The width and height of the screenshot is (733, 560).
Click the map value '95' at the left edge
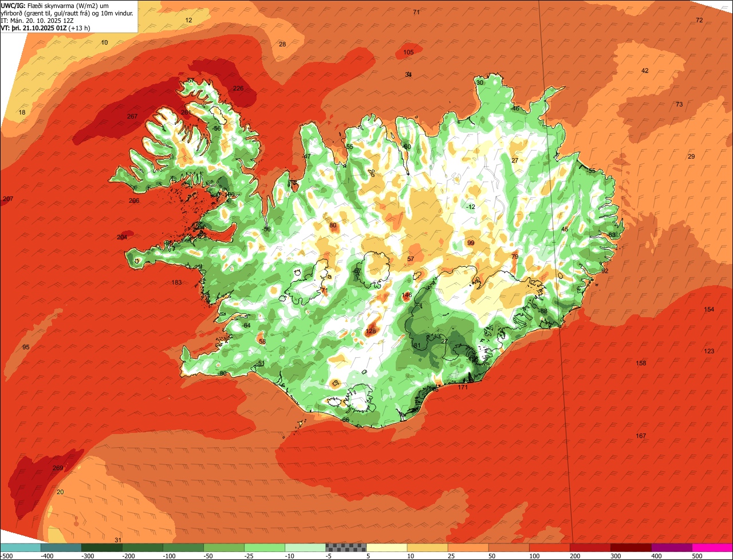(26, 347)
